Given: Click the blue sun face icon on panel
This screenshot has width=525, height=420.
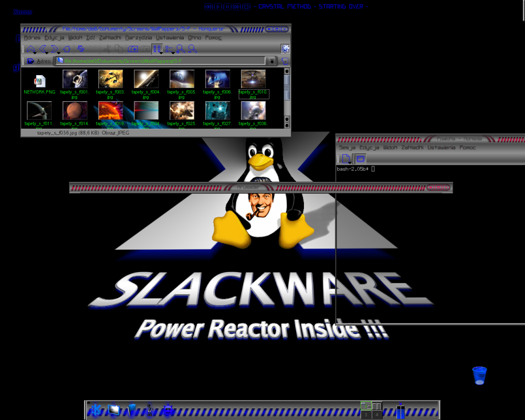Looking at the screenshot, I should (168, 409).
